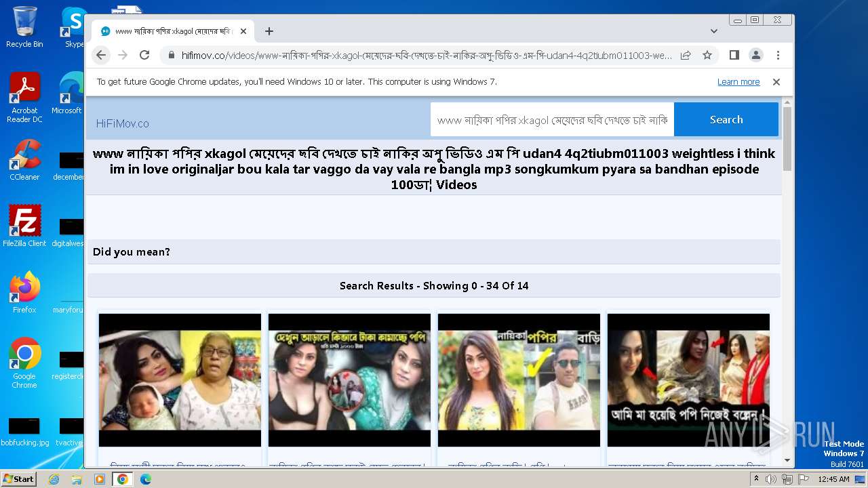The width and height of the screenshot is (868, 488).
Task: Open the second video thumbnail
Action: point(349,380)
